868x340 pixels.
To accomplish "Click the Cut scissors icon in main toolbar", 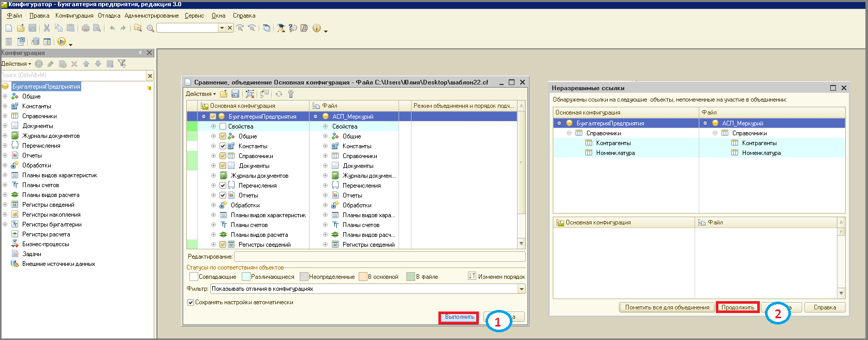I will point(47,28).
